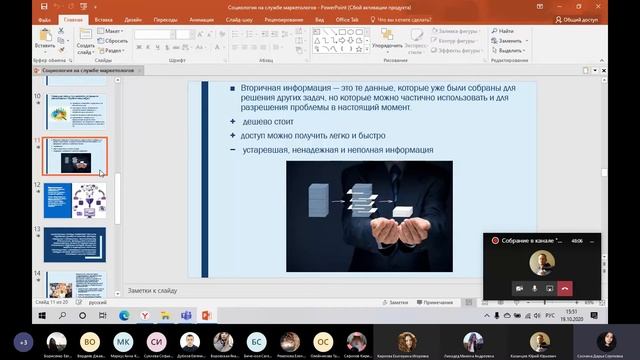Hang up the Teams call

565,289
